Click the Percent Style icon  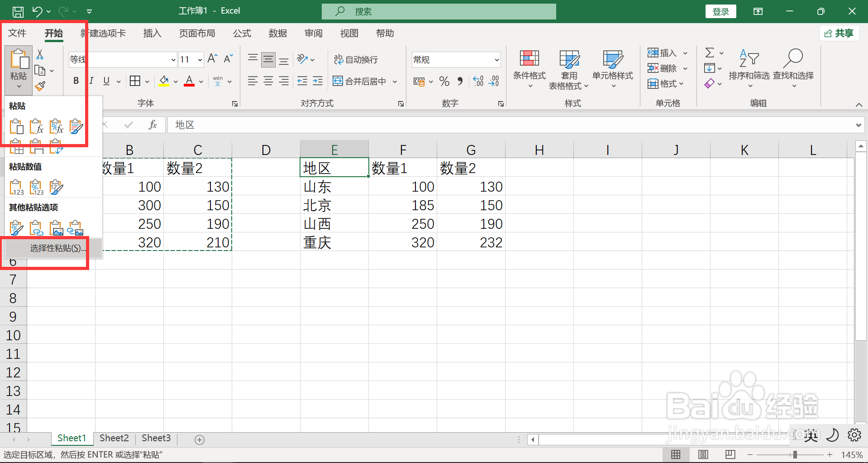(x=444, y=82)
